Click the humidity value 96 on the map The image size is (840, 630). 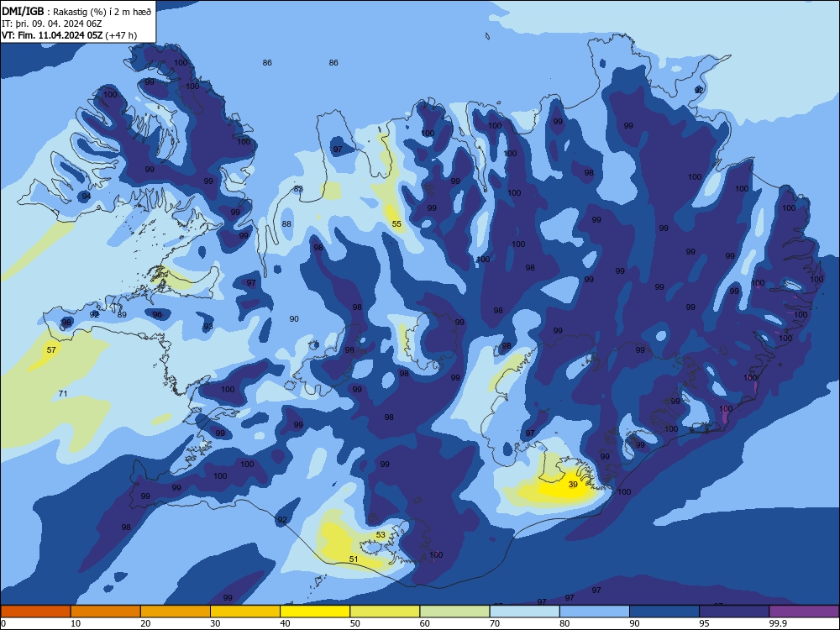157,314
